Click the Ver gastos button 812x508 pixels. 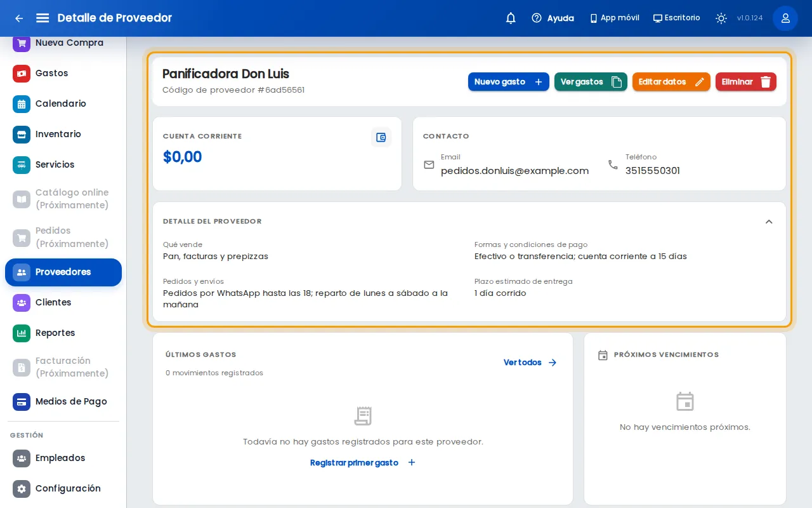tap(591, 82)
